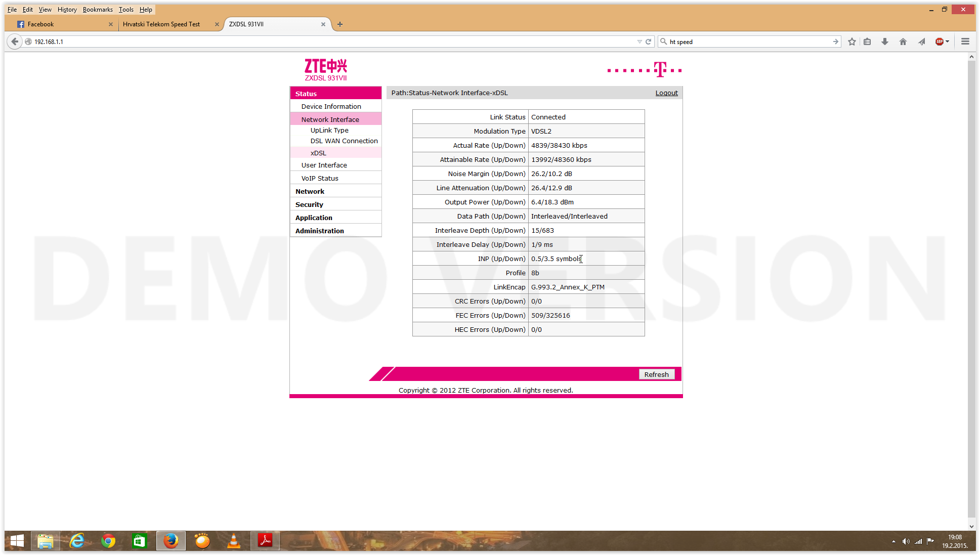Open the bookmarks list icon
The image size is (980, 555).
[x=867, y=41]
